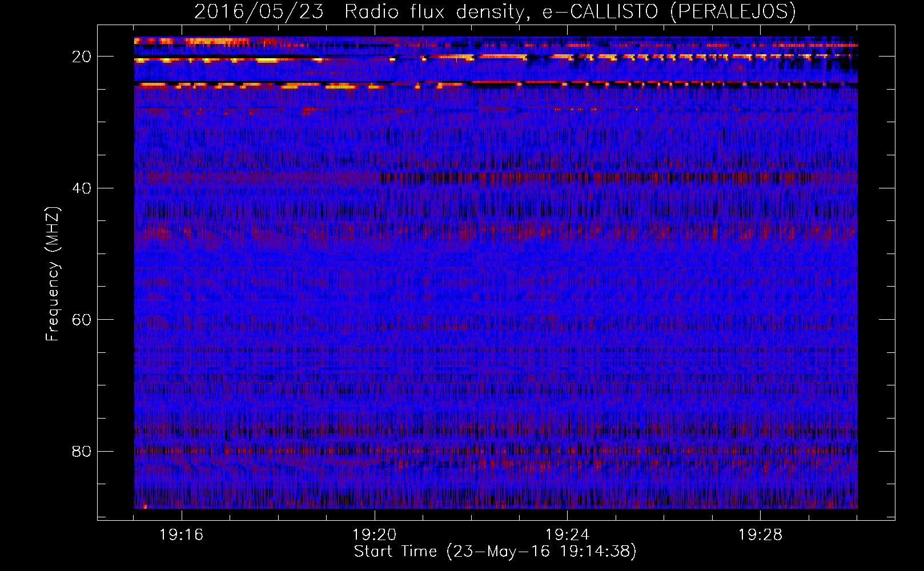This screenshot has width=924, height=571.
Task: Click the 60 frequency tick label
Action: click(82, 320)
